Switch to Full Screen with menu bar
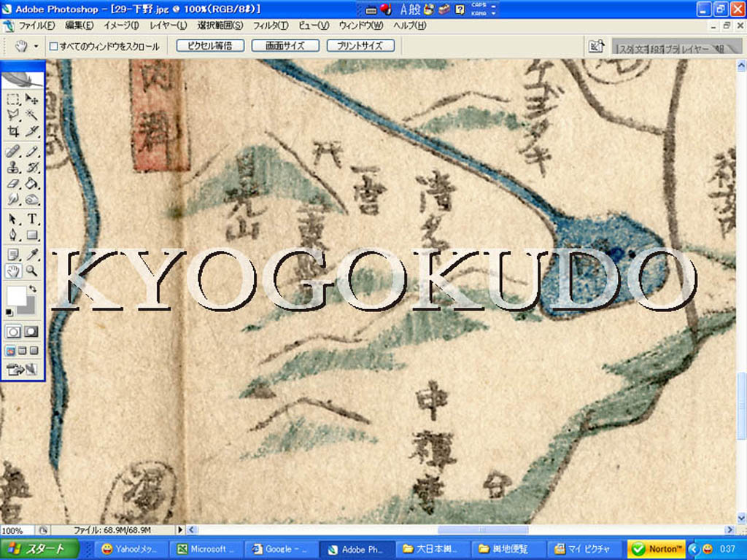The width and height of the screenshot is (747, 560). 23,351
